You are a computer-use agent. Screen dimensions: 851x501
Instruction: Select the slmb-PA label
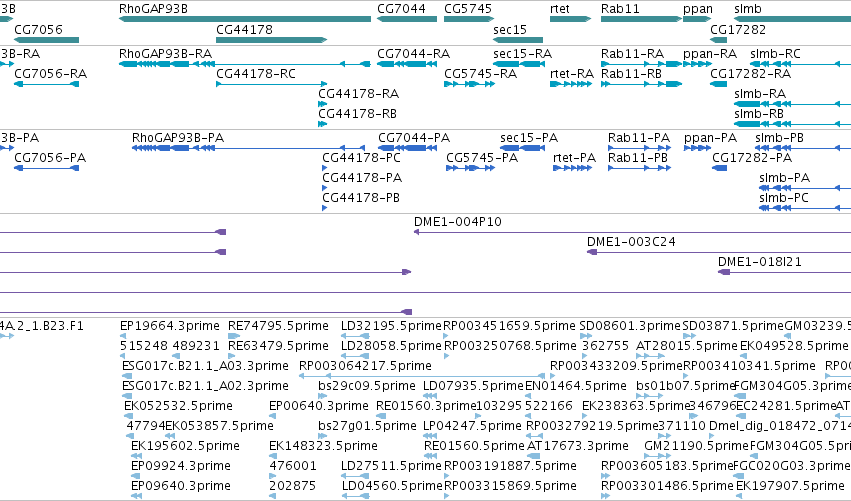784,177
